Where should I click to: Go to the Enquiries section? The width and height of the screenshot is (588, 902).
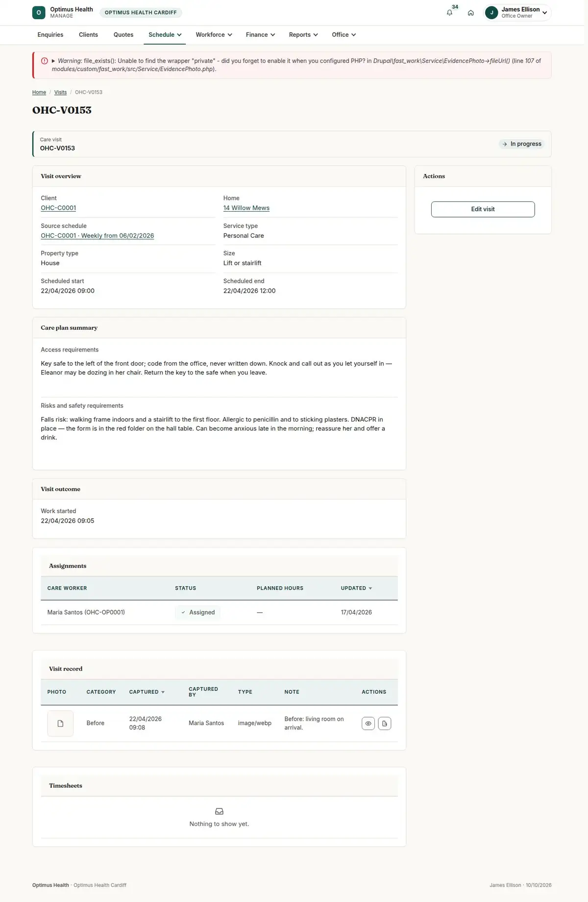pos(50,35)
